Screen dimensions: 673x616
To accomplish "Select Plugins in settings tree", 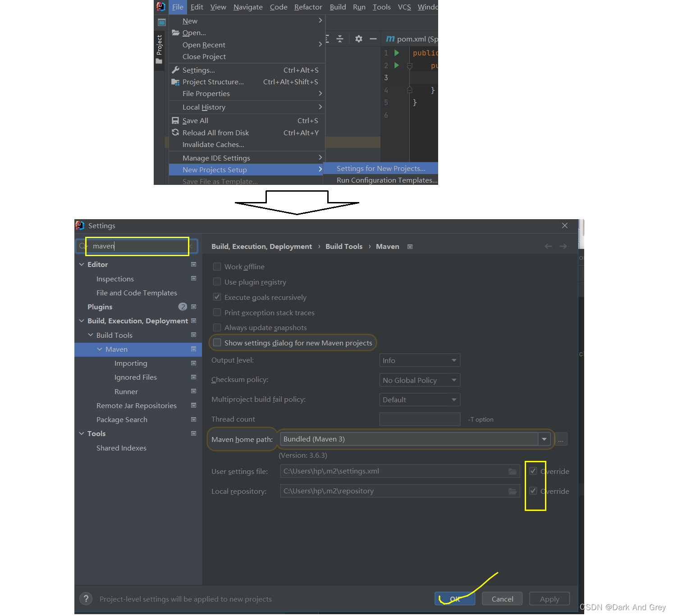I will (100, 307).
